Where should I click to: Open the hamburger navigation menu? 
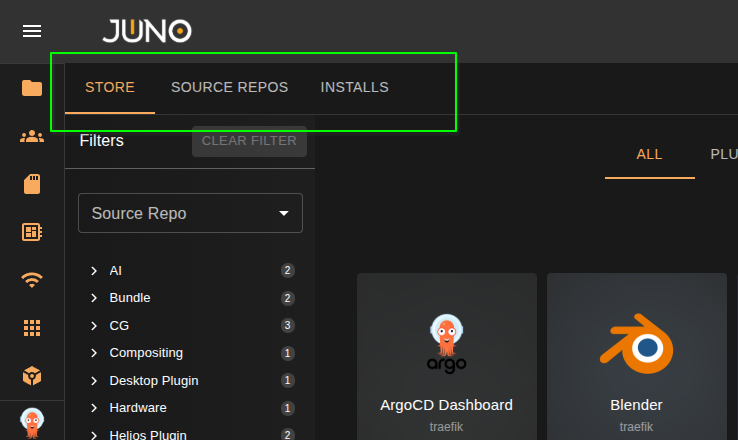(x=32, y=31)
